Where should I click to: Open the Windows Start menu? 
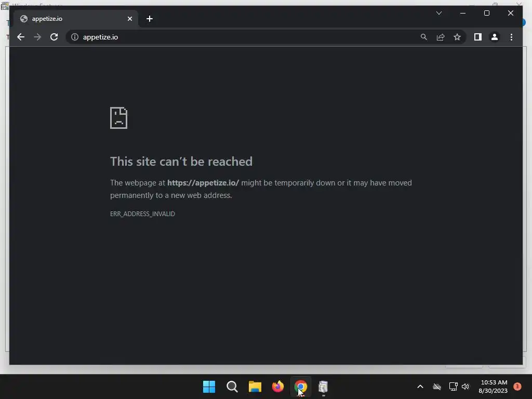pos(209,387)
